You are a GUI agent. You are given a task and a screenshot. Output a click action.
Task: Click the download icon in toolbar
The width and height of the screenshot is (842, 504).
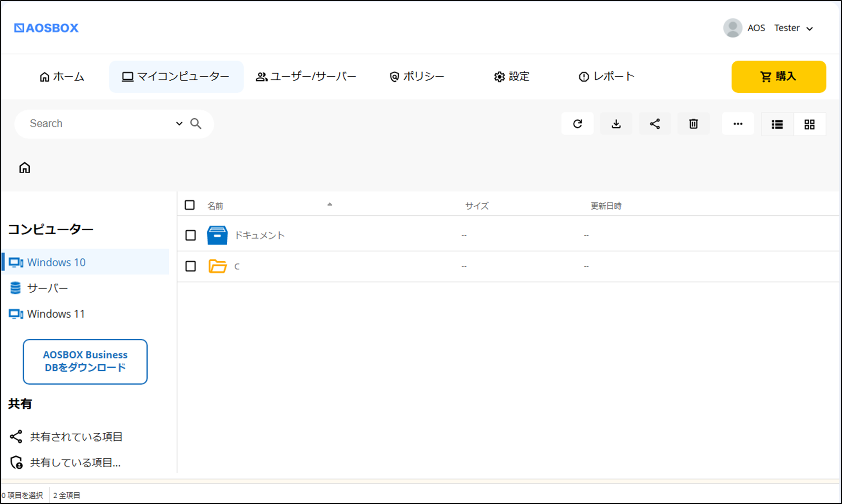tap(616, 124)
